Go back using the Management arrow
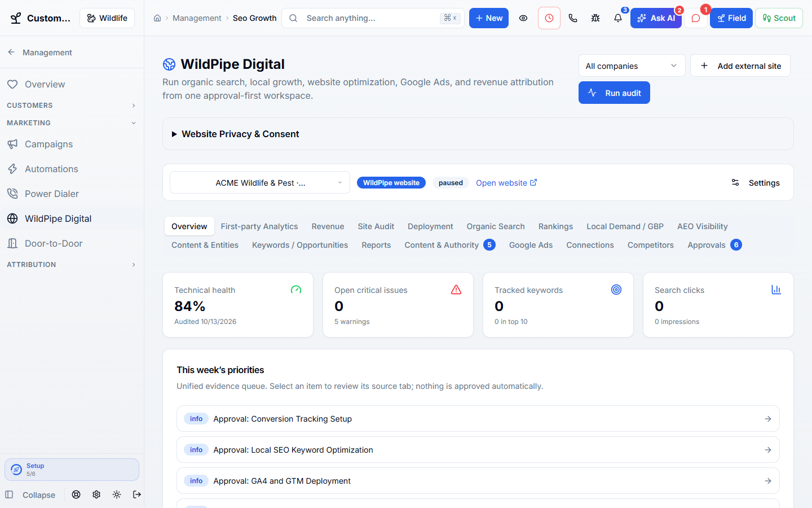812x508 pixels. pos(11,52)
